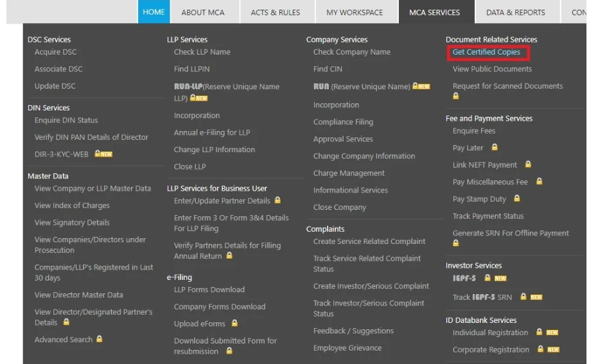Click NEW badge next to DIR-3-KYC-WEB
607x364 pixels.
click(x=107, y=154)
